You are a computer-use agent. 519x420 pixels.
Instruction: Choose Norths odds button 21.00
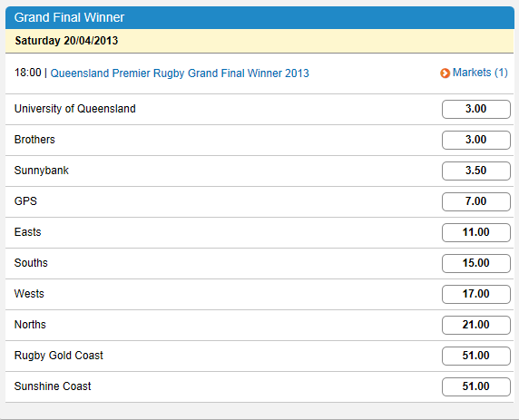click(476, 325)
